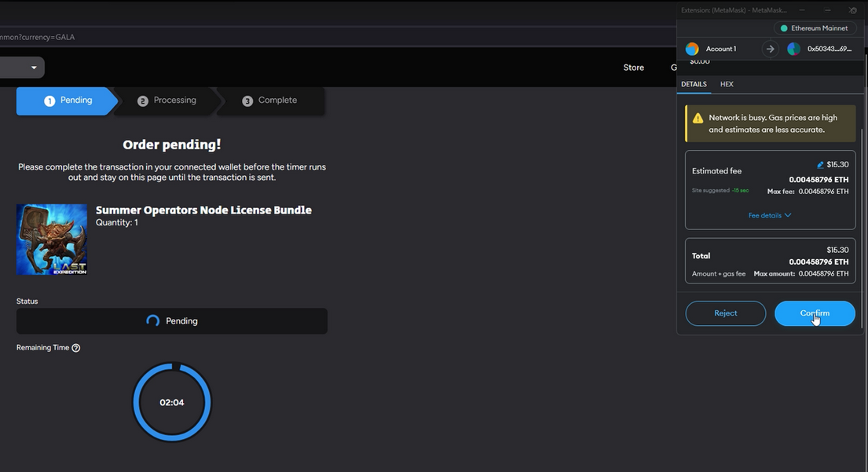Screen dimensions: 868x472
Task: Click the Summer Operators bundle thumbnail
Action: coord(52,240)
